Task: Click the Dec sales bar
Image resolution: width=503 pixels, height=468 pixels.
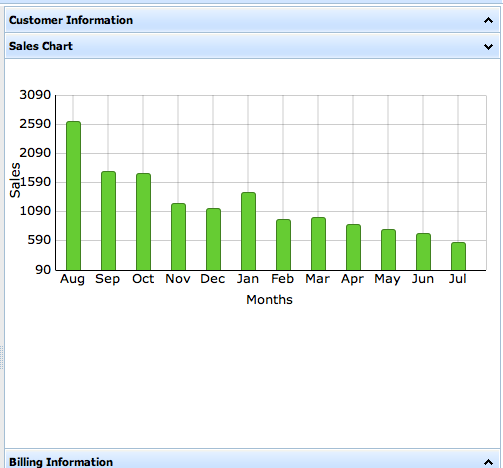Action: 213,239
